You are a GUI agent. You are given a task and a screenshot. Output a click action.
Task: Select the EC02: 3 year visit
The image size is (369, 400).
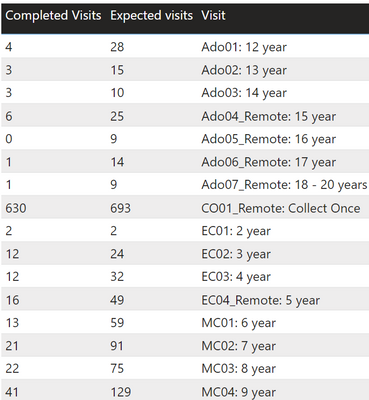point(236,254)
